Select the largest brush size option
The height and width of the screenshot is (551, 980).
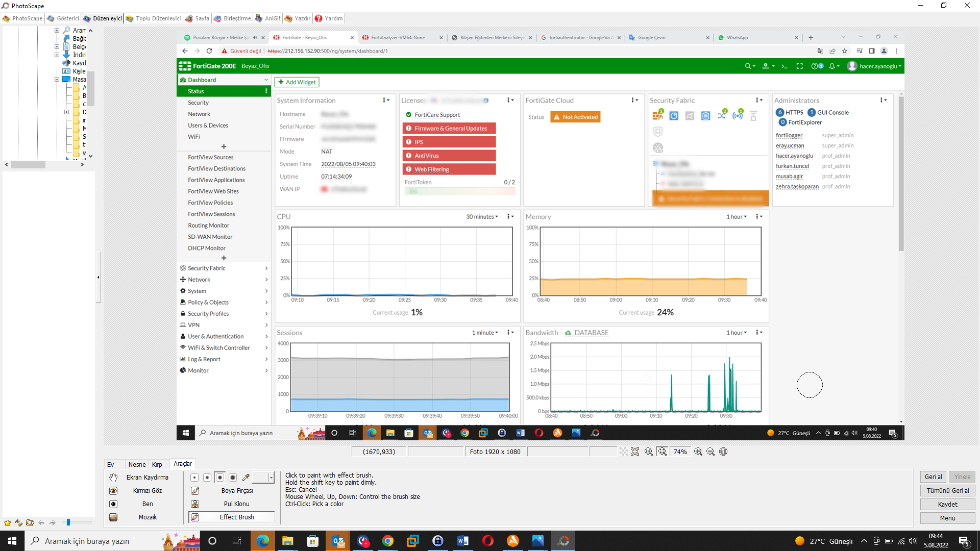tap(233, 478)
